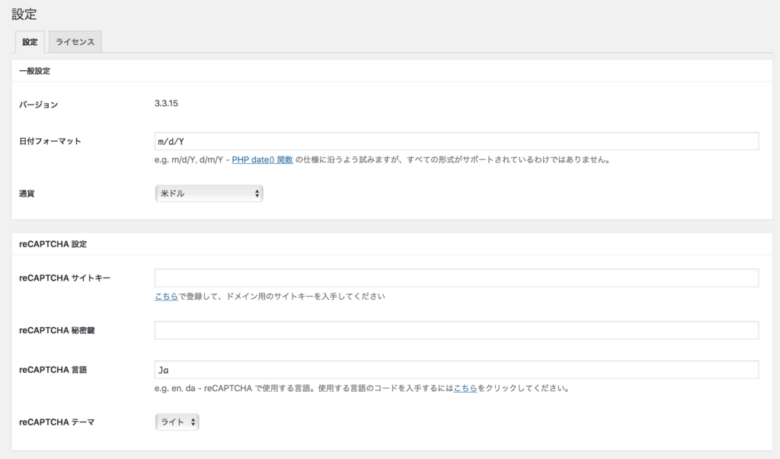The height and width of the screenshot is (459, 780).
Task: Open the PHP date() 関数 link
Action: coord(262,159)
